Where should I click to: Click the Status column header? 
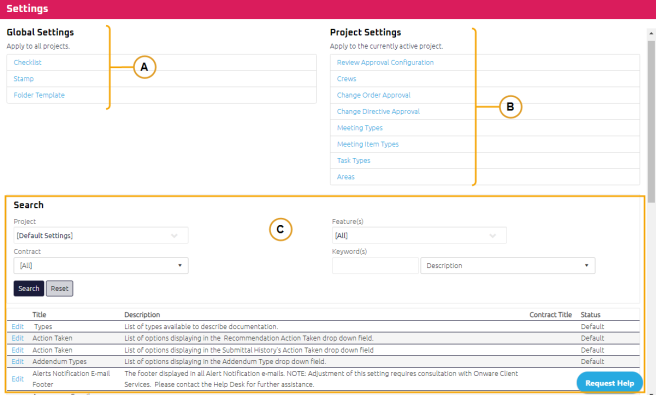[x=590, y=315]
